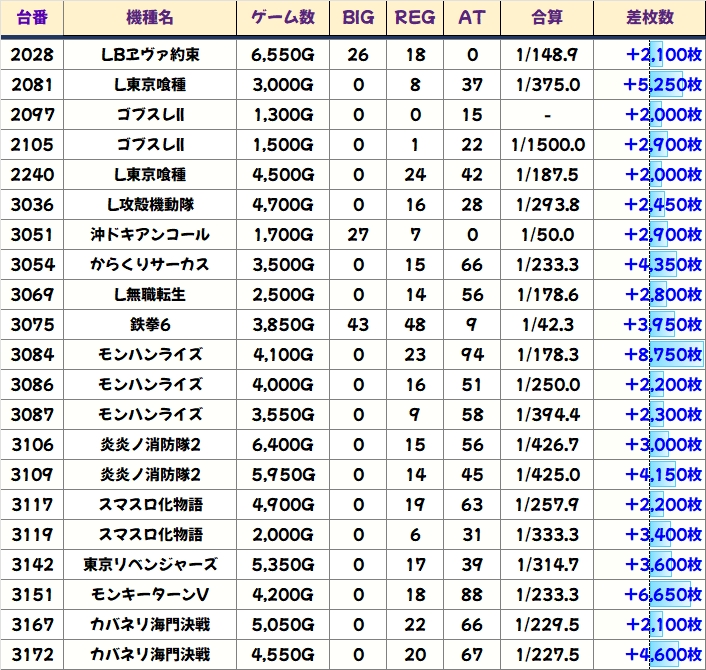706x670 pixels.
Task: Click the 東京リベンジャーズ machine name
Action: coord(150,565)
